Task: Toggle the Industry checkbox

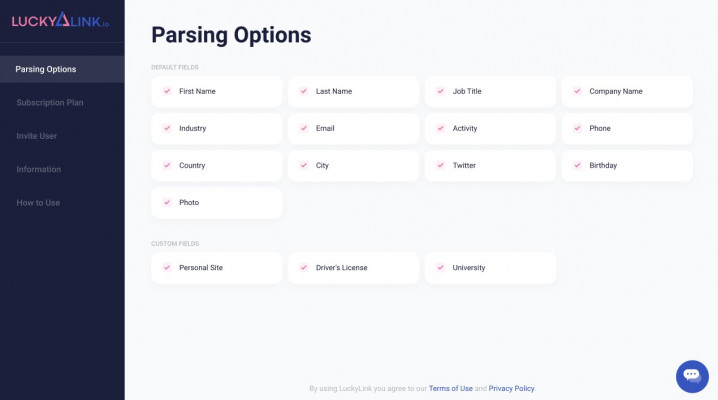Action: click(x=167, y=128)
